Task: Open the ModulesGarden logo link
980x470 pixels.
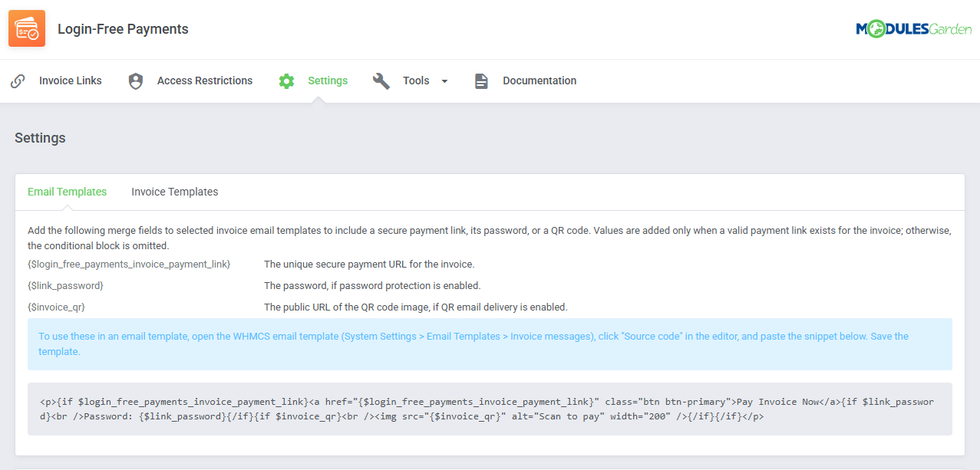Action: pyautogui.click(x=914, y=29)
